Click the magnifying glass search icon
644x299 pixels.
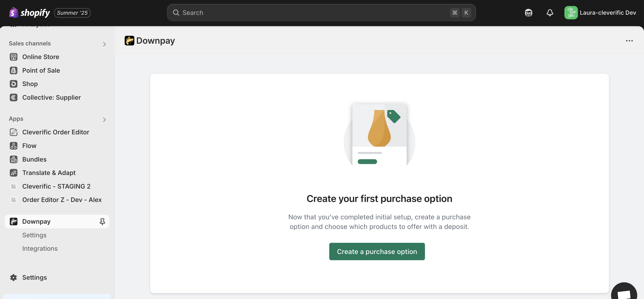point(176,13)
